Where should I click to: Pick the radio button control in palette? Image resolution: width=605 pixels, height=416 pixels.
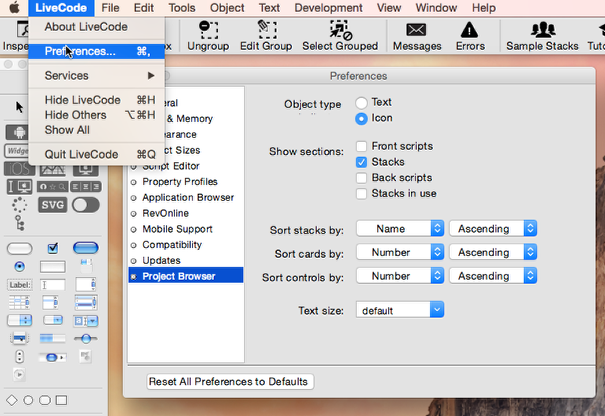pos(19,266)
